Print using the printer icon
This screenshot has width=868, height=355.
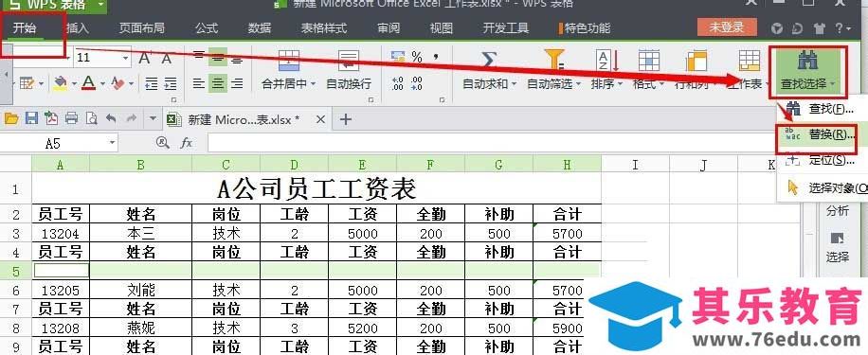[71, 117]
